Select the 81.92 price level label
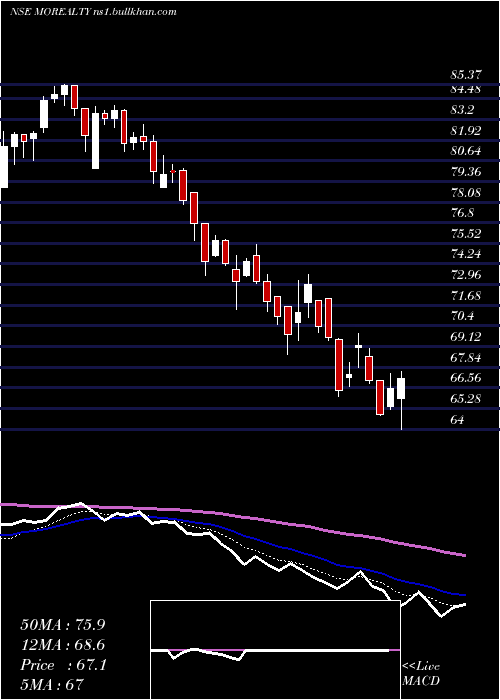 coord(466,131)
